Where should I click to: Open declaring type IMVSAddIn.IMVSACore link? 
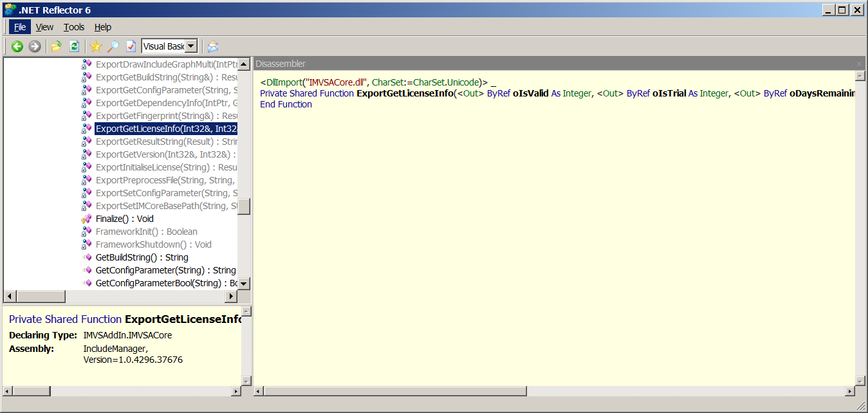click(127, 335)
